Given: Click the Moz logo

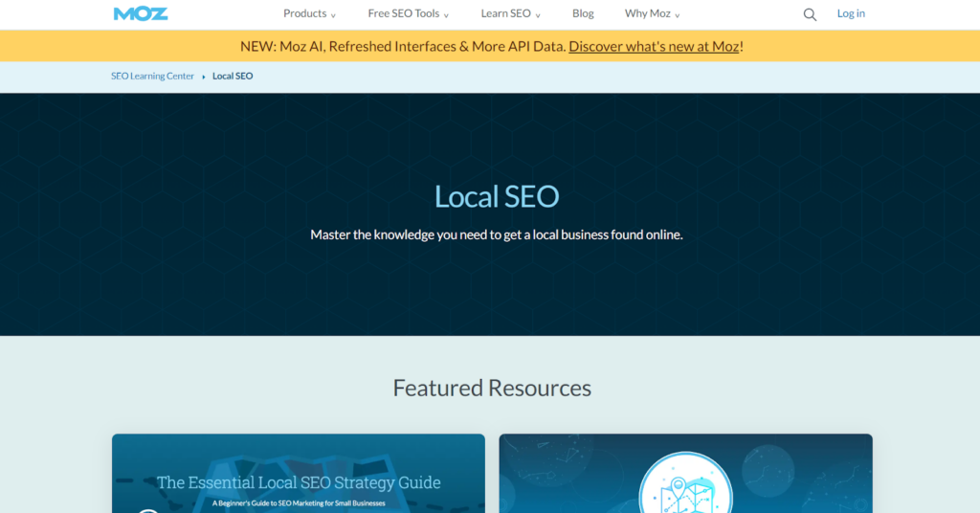Looking at the screenshot, I should coord(141,13).
